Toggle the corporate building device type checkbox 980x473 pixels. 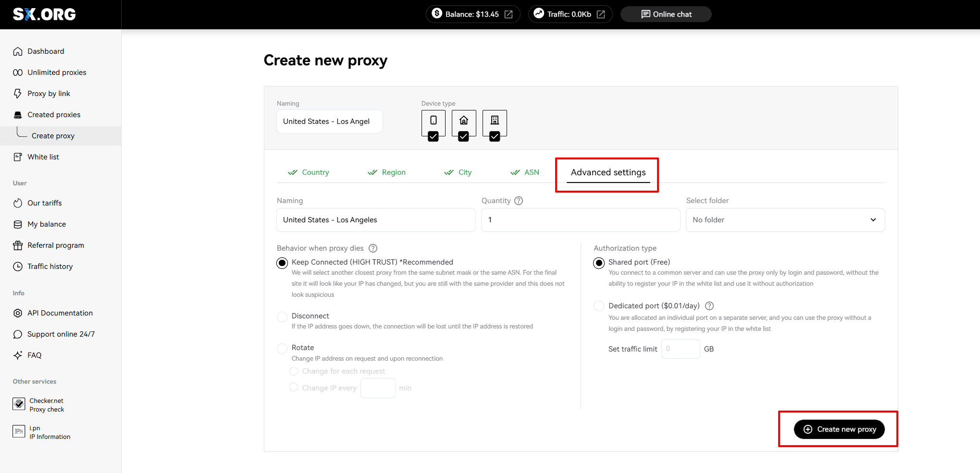click(x=495, y=136)
